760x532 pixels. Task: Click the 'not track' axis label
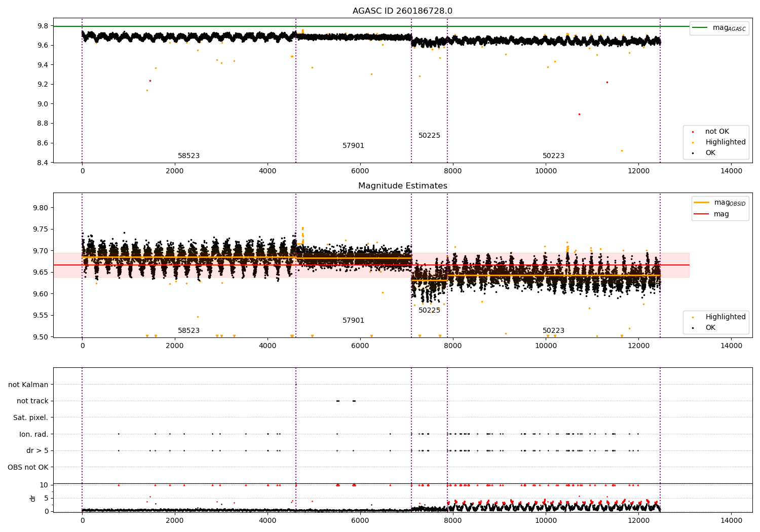(32, 401)
